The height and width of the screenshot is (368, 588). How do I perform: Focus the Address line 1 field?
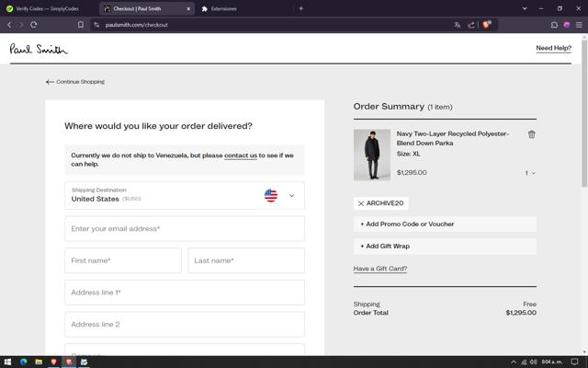point(185,293)
